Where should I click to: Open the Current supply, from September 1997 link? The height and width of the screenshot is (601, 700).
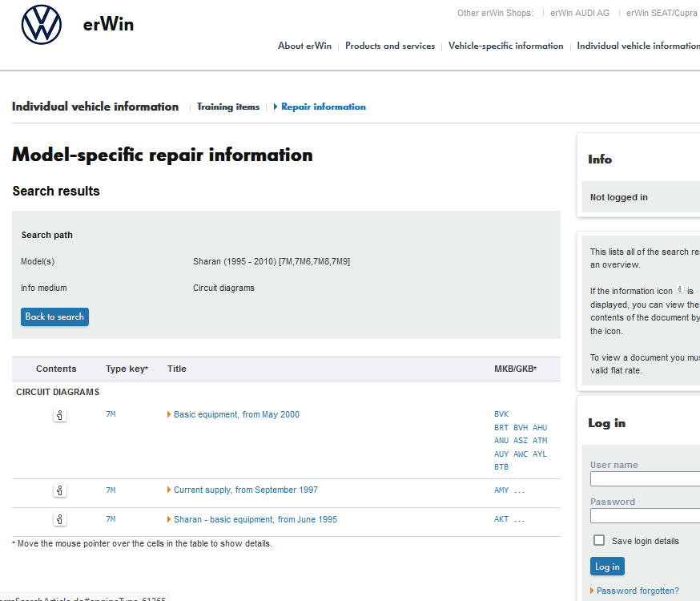246,490
